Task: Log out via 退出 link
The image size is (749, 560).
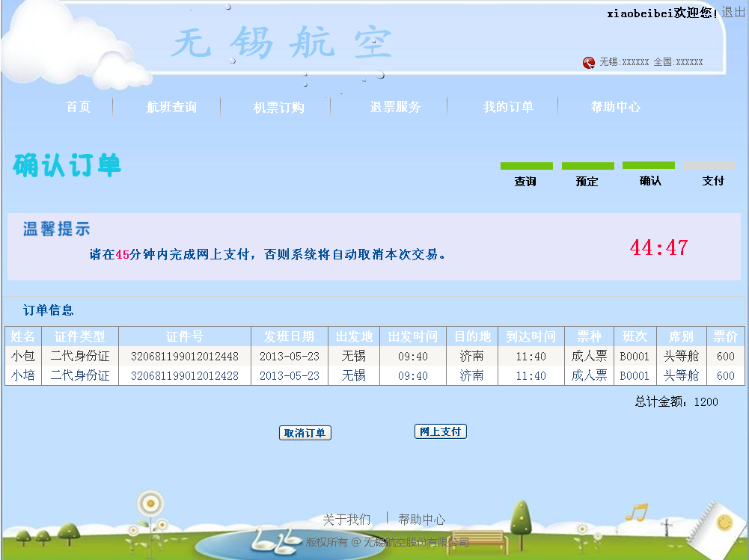Action: coord(733,12)
